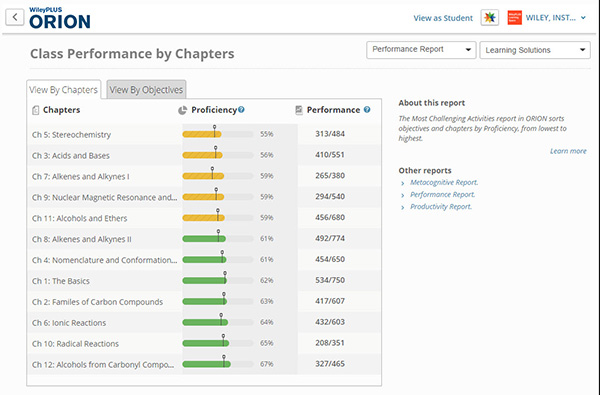Expand the WILEY, INST... account menu

point(556,18)
